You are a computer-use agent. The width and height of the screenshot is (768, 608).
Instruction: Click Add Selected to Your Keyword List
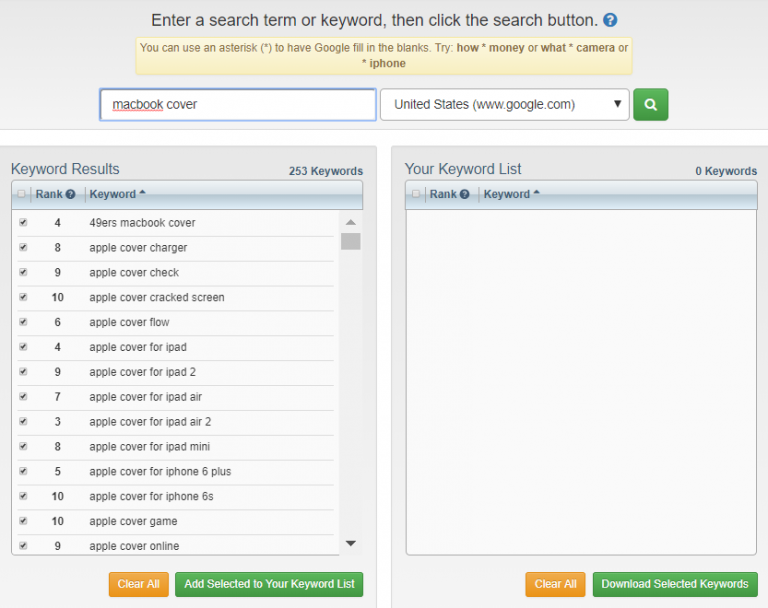pyautogui.click(x=269, y=584)
